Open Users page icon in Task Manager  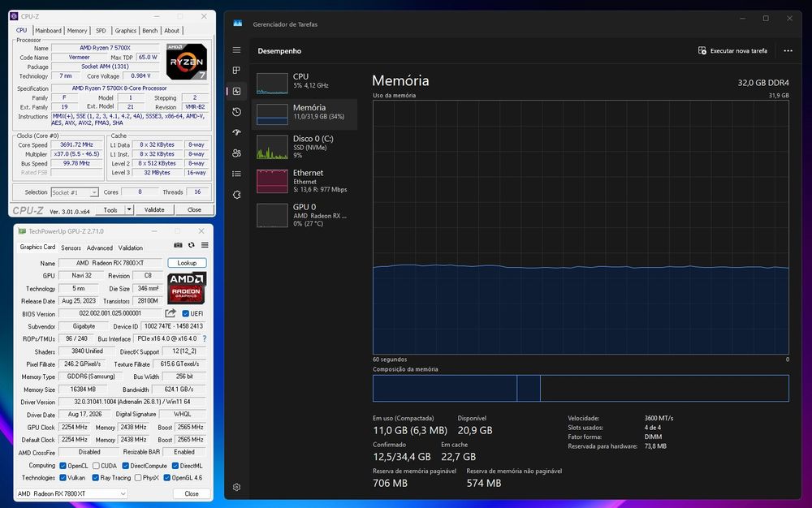[236, 153]
